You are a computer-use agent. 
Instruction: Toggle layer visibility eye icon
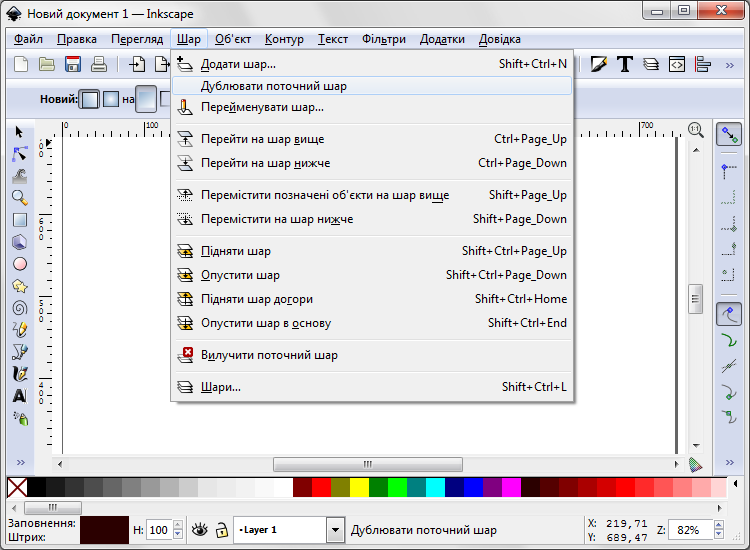(x=199, y=529)
